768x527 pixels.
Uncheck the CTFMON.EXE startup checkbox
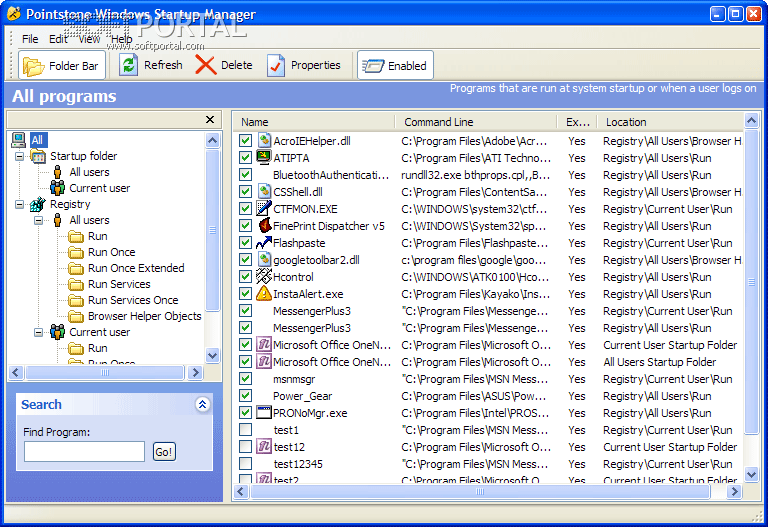245,209
